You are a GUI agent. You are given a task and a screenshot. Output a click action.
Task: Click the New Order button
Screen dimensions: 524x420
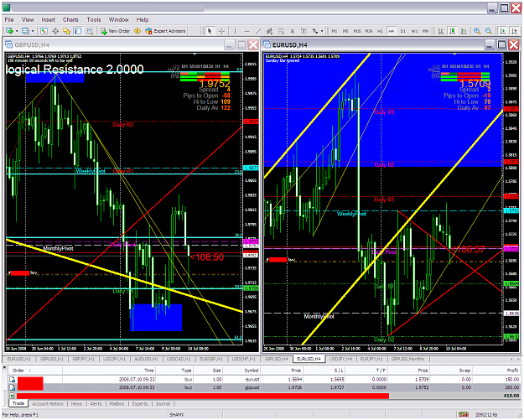(115, 31)
